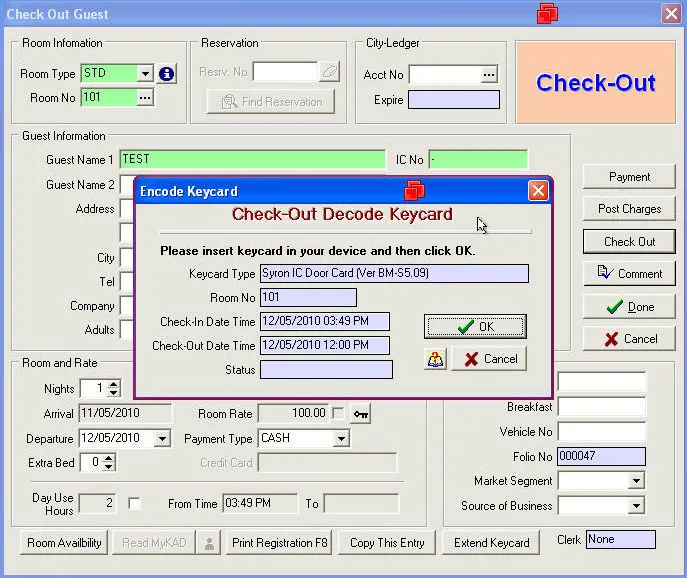
Task: Click Copy This Entry
Action: (387, 543)
